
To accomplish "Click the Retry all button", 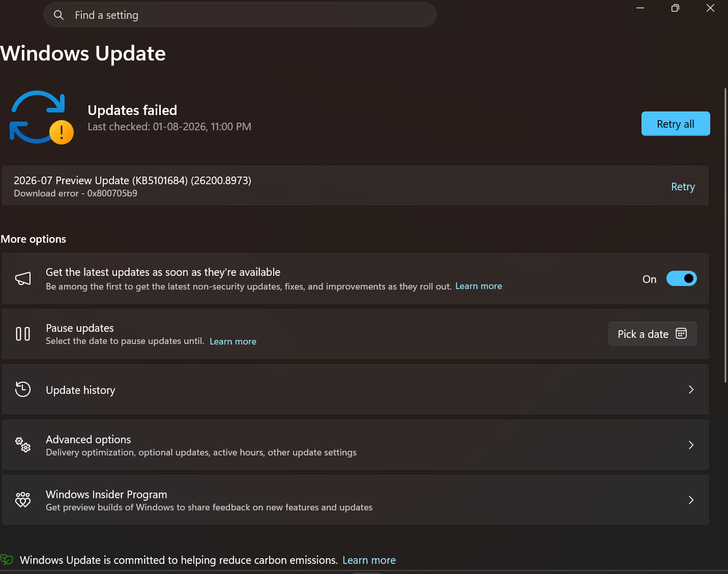I will point(676,124).
